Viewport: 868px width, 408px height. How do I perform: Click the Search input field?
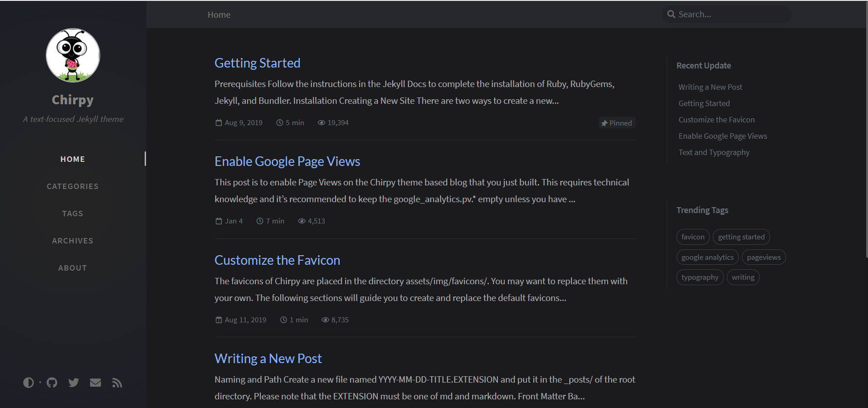(730, 15)
